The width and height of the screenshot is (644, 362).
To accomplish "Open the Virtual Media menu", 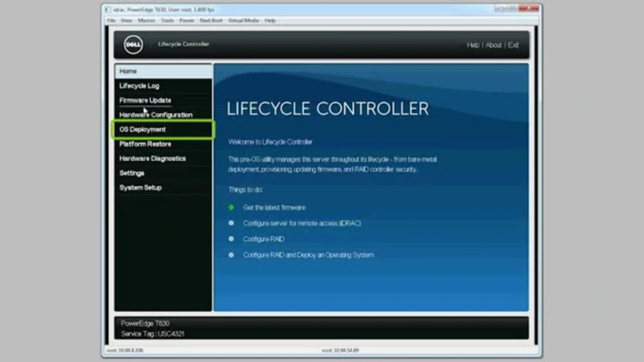I will click(243, 21).
